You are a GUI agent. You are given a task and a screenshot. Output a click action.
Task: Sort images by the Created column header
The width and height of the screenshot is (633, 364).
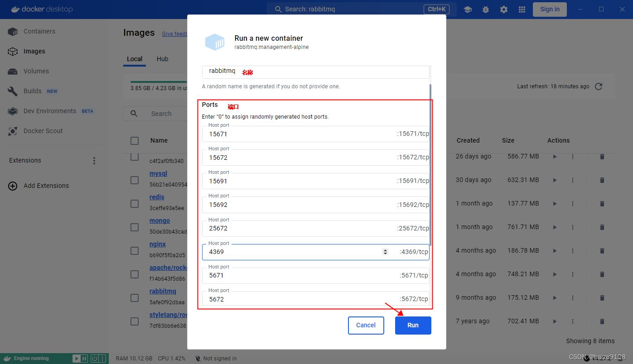[468, 140]
